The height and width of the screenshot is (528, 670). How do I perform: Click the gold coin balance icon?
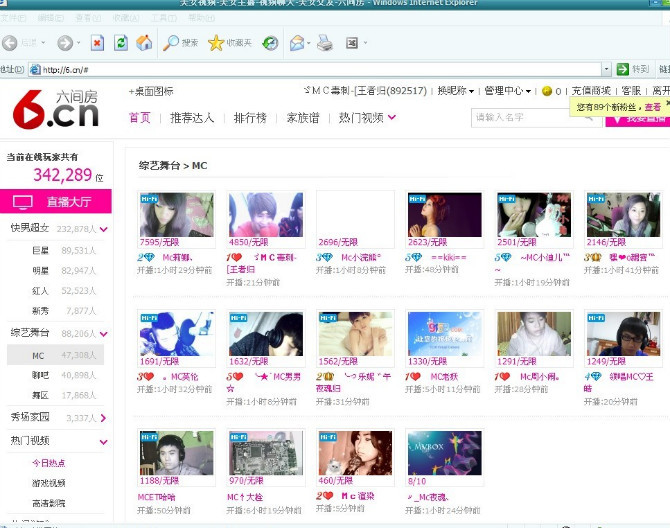547,91
